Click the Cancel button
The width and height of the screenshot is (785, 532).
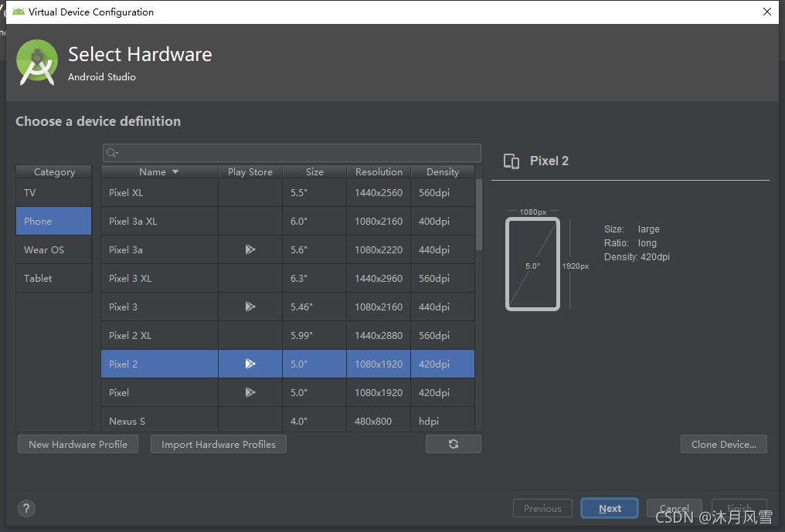[x=674, y=508]
